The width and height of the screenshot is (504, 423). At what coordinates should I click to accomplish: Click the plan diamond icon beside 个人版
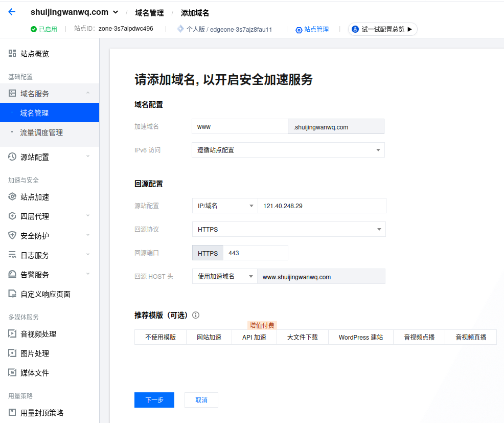[180, 29]
